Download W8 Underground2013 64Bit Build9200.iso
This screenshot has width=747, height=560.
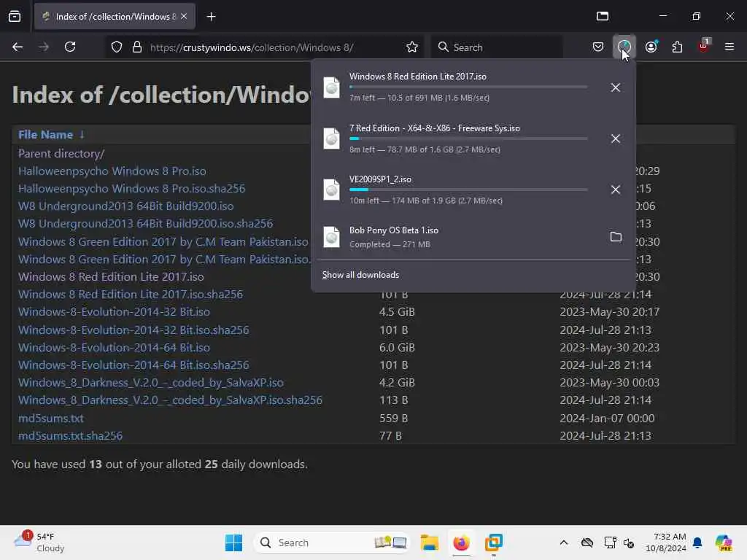(x=125, y=206)
